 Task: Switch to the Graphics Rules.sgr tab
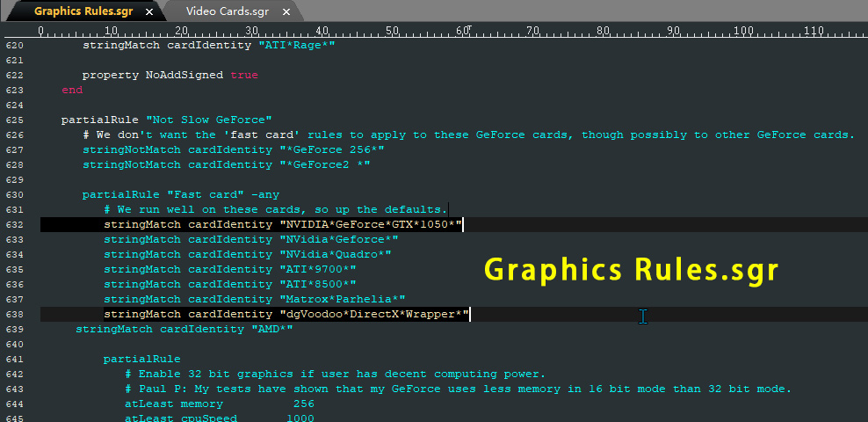click(83, 11)
